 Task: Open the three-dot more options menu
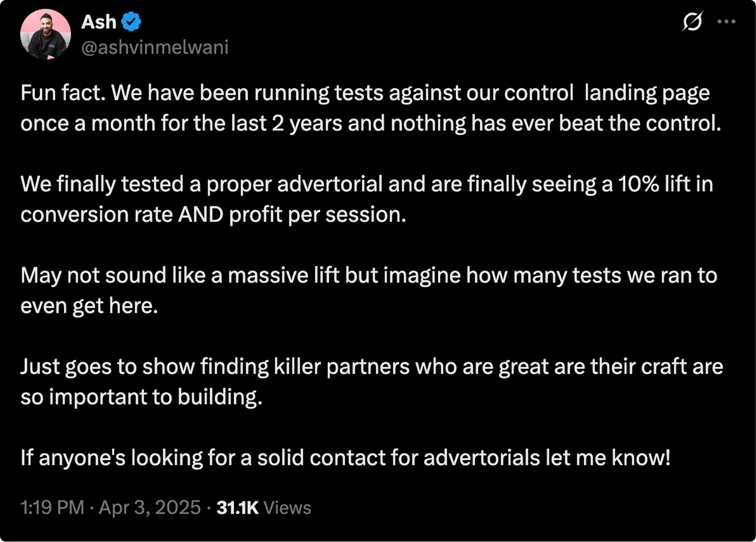tap(726, 22)
